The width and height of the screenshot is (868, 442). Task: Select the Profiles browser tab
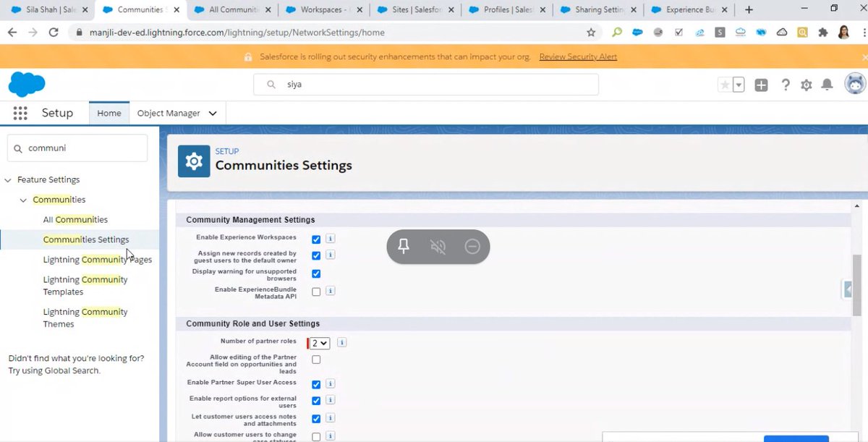tap(506, 10)
